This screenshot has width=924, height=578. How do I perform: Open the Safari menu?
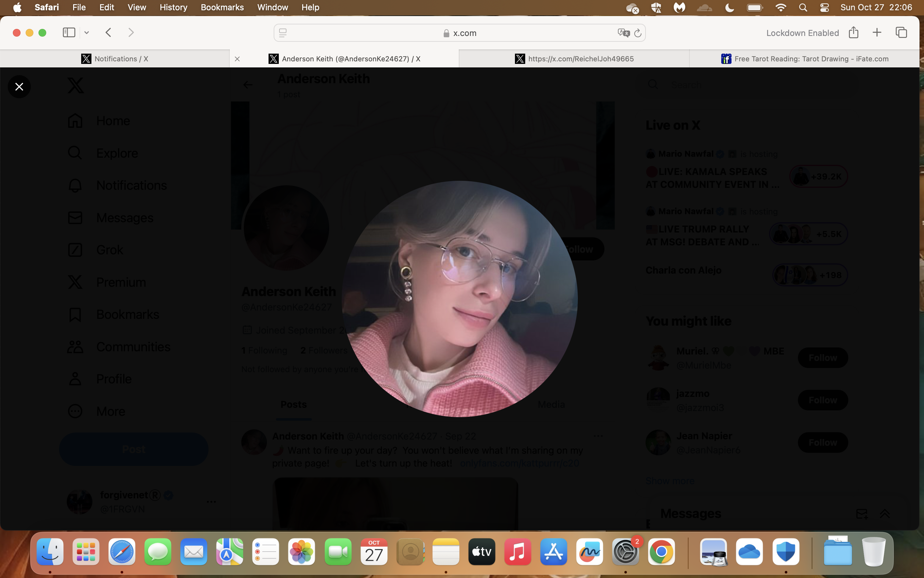click(47, 7)
